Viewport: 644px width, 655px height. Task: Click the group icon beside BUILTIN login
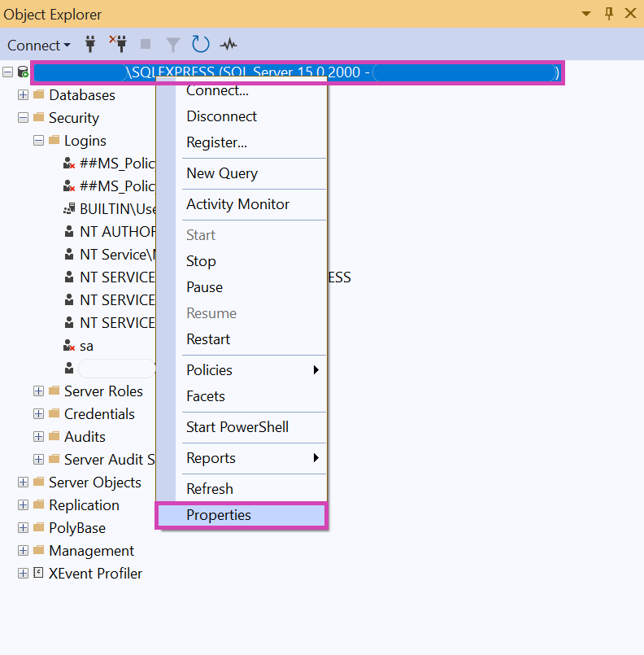[x=69, y=208]
